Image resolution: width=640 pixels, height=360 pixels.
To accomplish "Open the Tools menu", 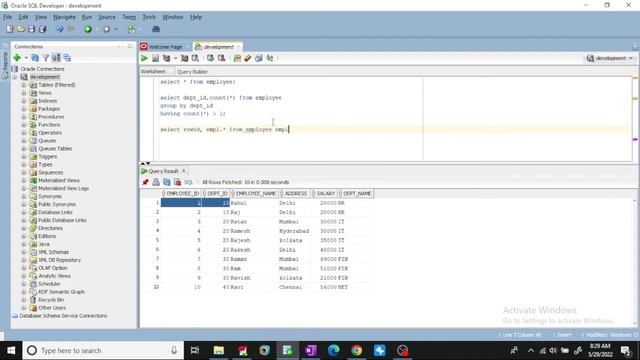I will [149, 17].
